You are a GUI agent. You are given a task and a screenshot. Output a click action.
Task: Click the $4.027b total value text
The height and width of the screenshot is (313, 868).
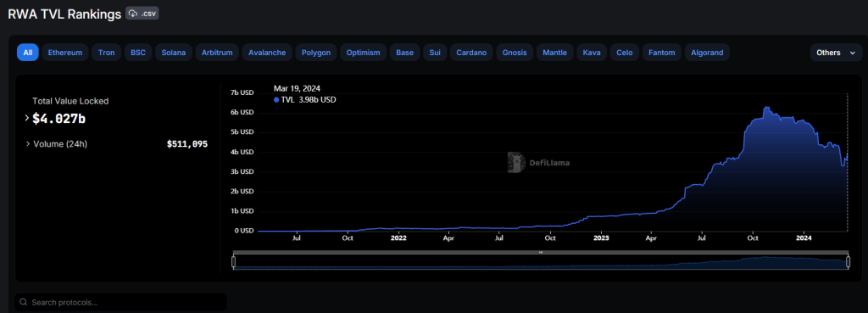(x=58, y=118)
